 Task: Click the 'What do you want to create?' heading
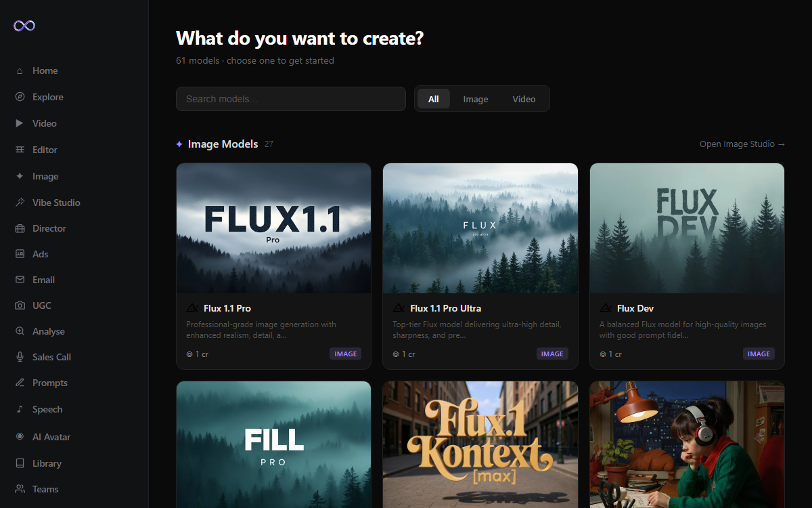(x=300, y=38)
